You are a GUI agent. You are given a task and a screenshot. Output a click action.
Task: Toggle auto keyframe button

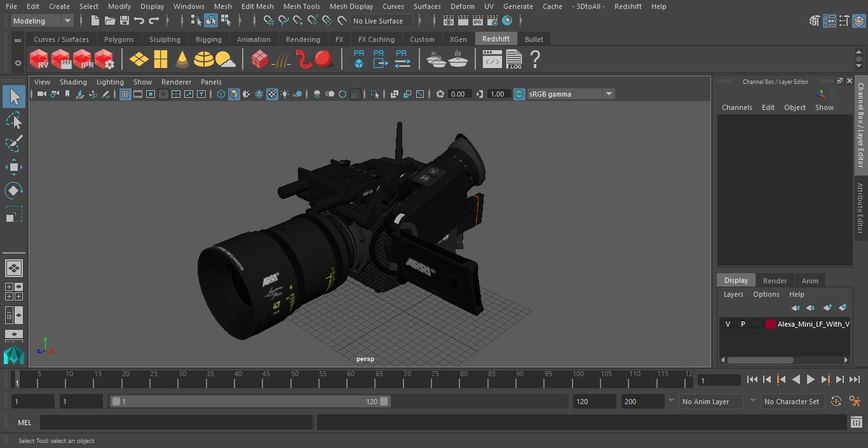pos(836,402)
